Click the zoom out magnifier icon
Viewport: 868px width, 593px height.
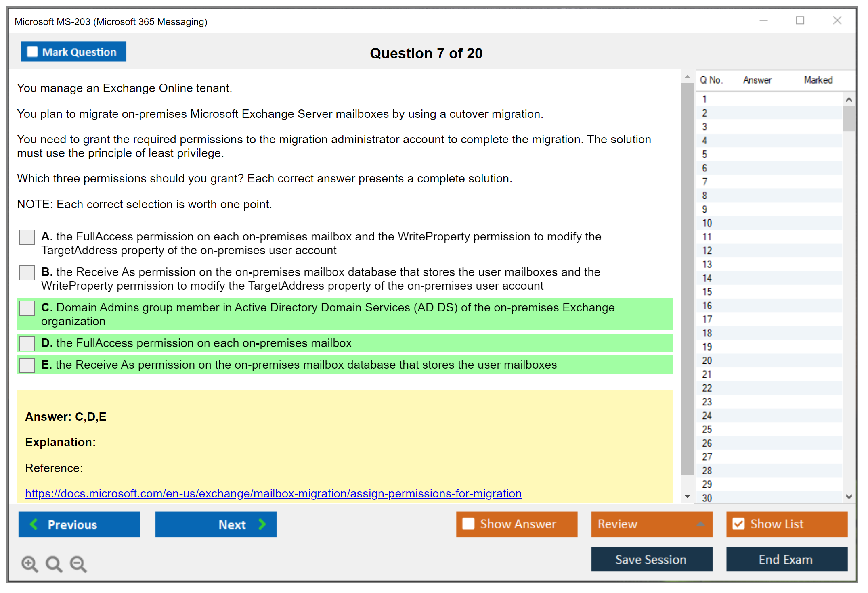pyautogui.click(x=78, y=564)
